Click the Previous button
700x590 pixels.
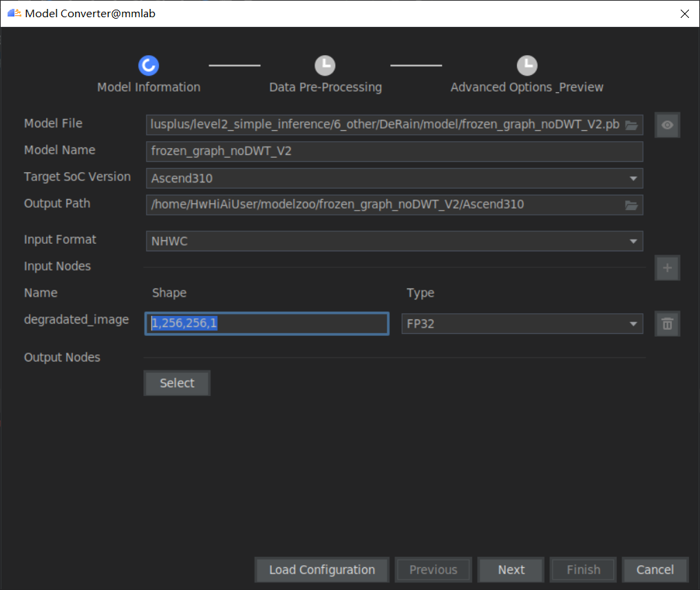click(433, 570)
